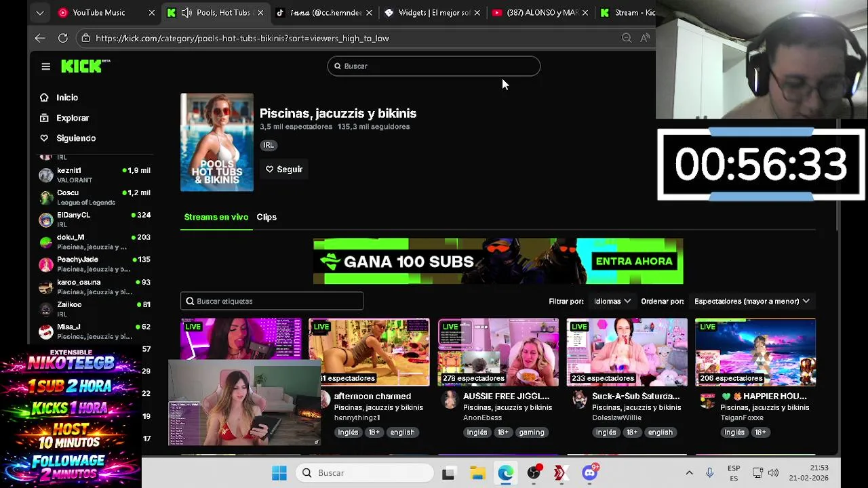Select the Streams en vivo tab
Screen dimensions: 868x488
(x=216, y=217)
